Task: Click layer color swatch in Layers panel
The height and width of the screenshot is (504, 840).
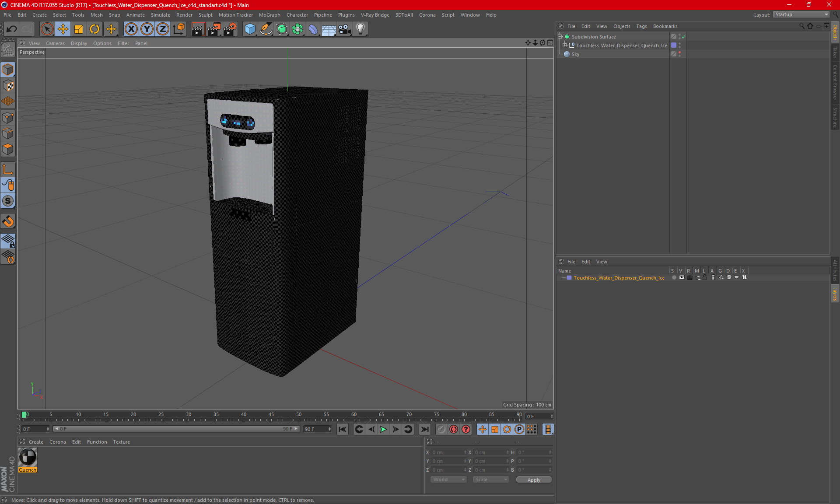Action: coord(569,278)
